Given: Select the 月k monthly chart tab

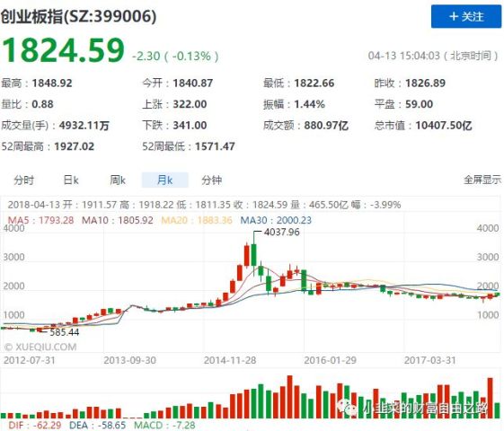Looking at the screenshot, I should click(x=165, y=180).
